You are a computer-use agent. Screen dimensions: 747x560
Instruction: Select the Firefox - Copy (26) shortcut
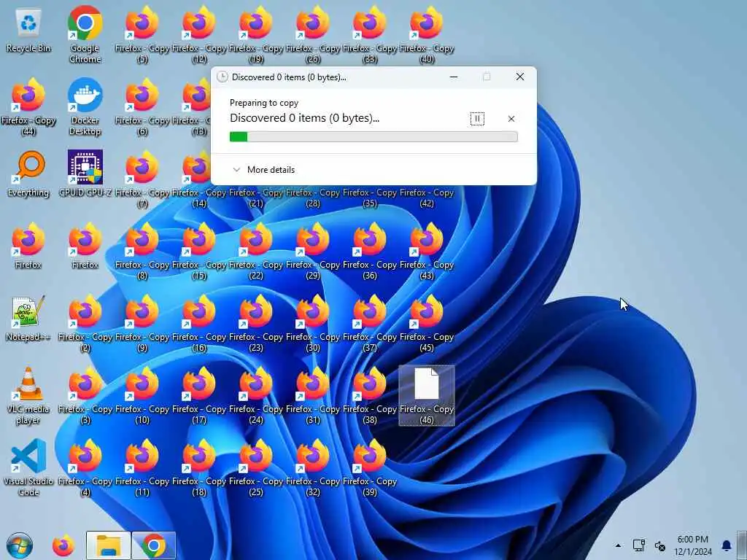[312, 34]
